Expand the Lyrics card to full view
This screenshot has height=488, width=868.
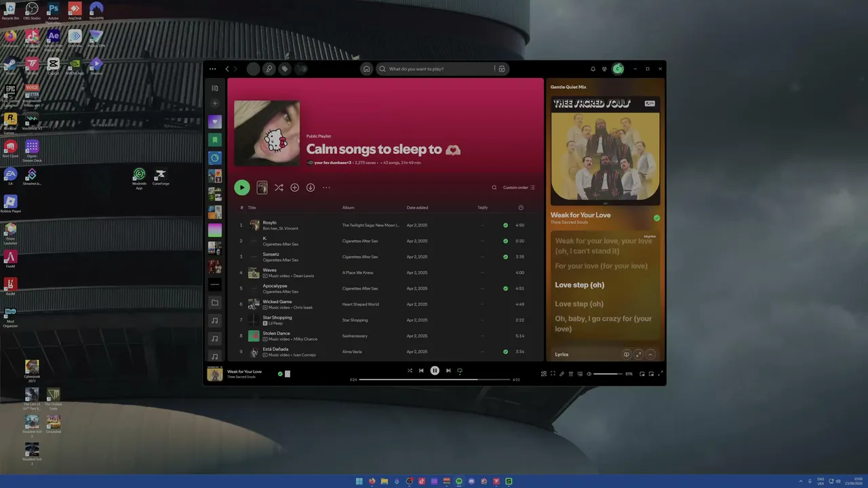click(638, 354)
